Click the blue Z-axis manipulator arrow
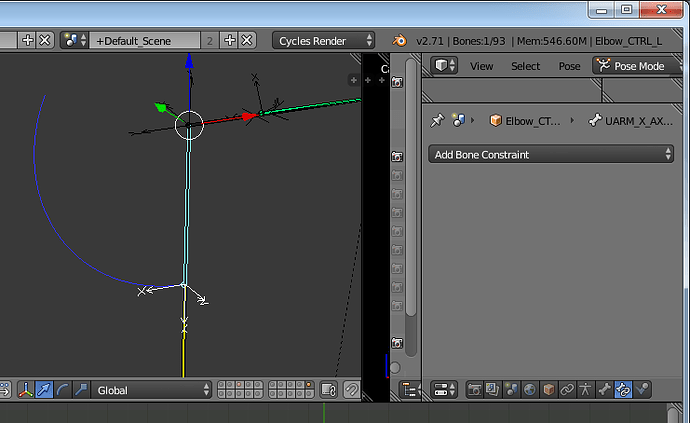This screenshot has width=690, height=423. tap(189, 61)
